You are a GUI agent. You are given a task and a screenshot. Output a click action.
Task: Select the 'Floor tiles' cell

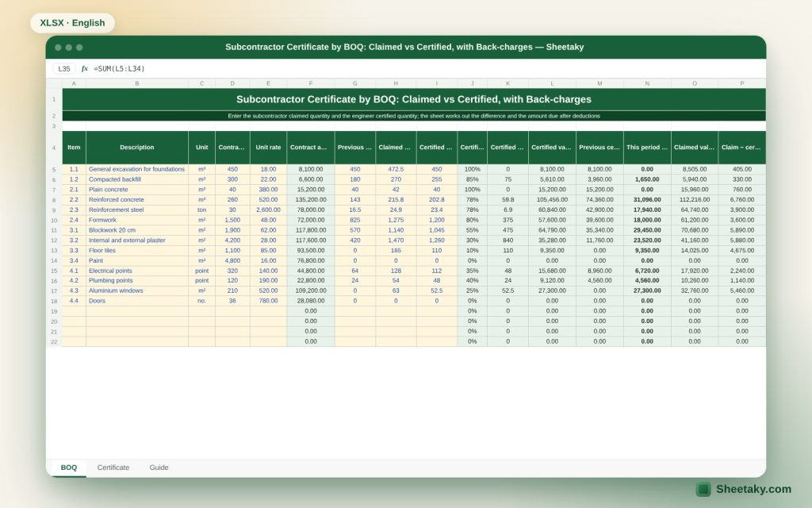[136, 250]
